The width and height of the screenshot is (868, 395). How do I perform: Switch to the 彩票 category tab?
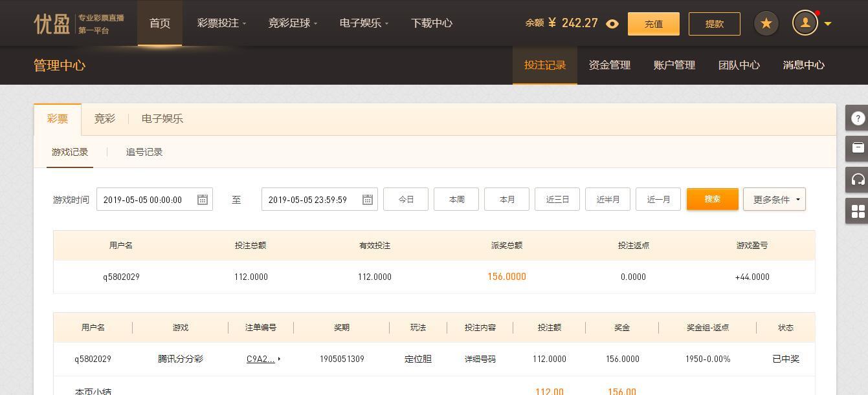[58, 119]
